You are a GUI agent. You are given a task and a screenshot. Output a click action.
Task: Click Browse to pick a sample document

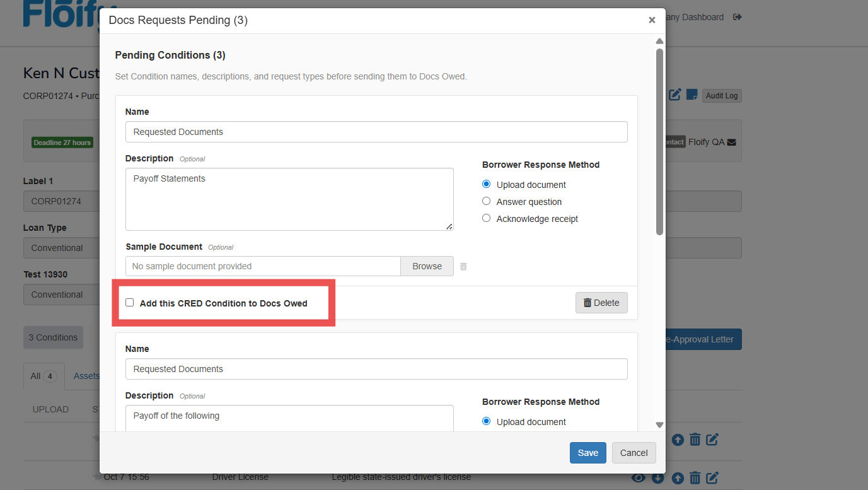[427, 266]
